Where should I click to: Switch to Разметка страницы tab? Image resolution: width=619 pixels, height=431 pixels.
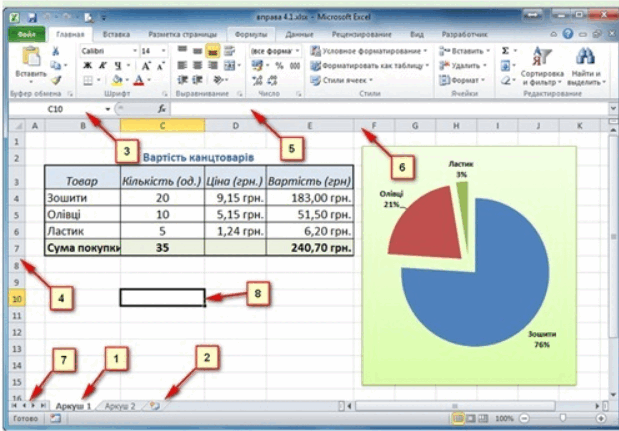click(182, 34)
